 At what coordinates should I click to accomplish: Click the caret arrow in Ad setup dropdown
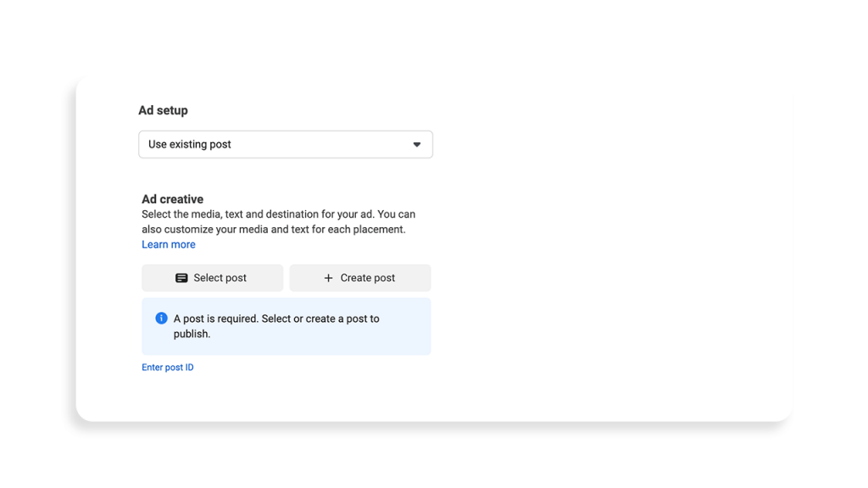click(416, 145)
